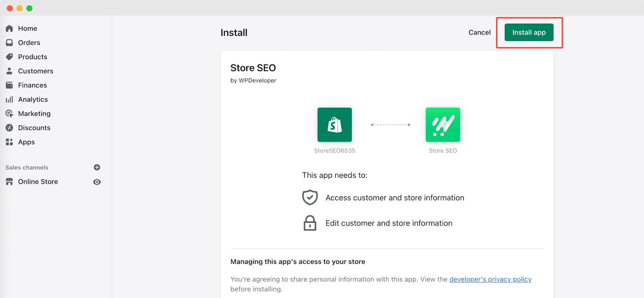This screenshot has width=644, height=298.
Task: Click the shield checkmark access icon
Action: pos(310,197)
